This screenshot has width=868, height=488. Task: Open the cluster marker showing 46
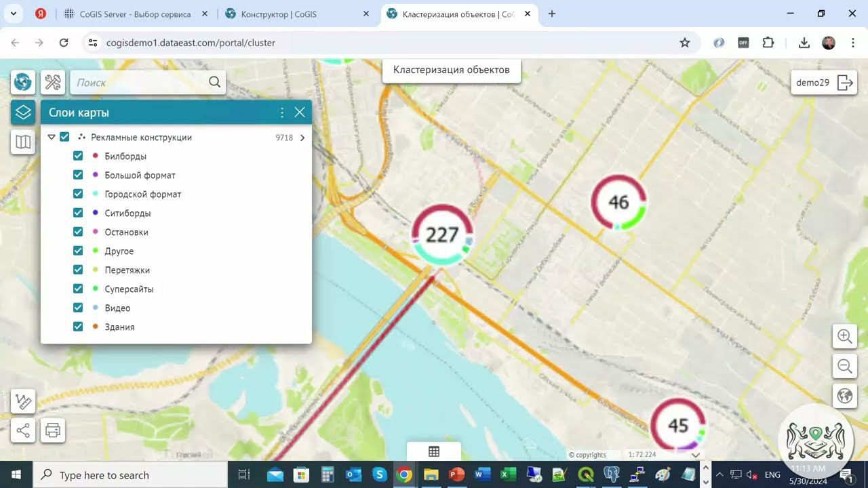[618, 202]
